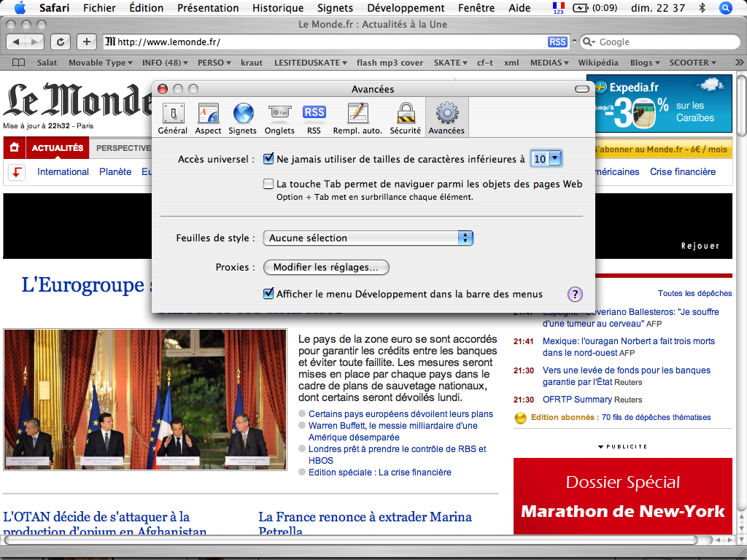Open the Développement menu
Screen dimensions: 747x560
406,7
